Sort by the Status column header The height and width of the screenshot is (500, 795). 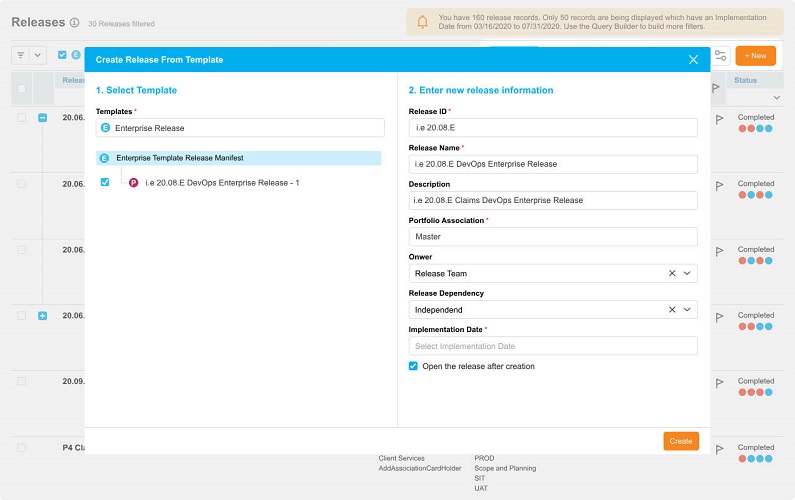click(x=745, y=80)
